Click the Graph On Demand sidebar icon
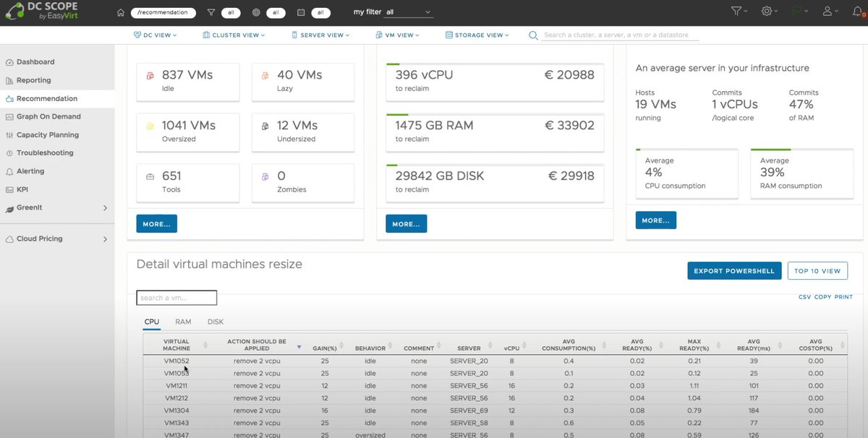868x438 pixels. pyautogui.click(x=9, y=116)
